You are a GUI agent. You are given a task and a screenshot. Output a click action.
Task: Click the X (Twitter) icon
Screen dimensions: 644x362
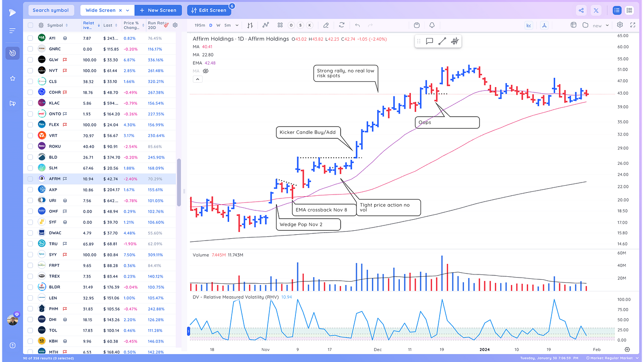[596, 10]
